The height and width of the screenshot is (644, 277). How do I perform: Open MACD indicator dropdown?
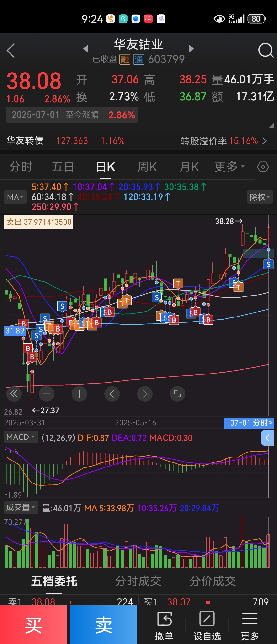tap(21, 437)
